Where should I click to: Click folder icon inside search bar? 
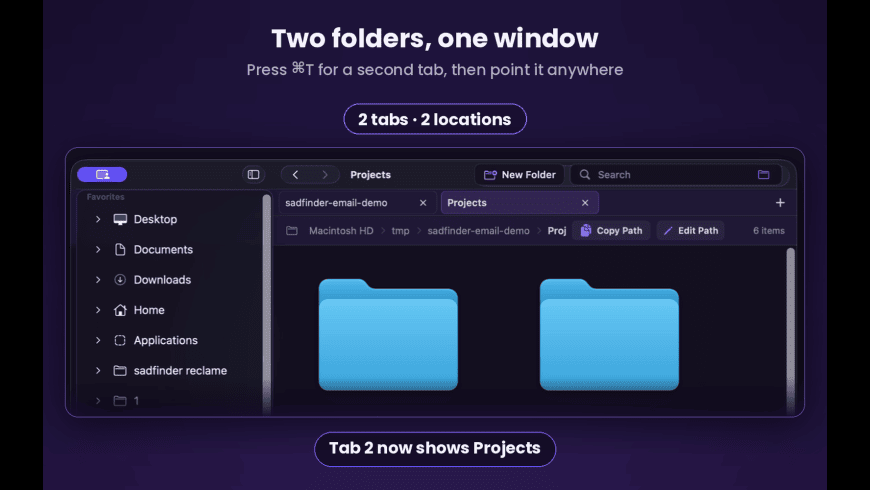[x=763, y=174]
